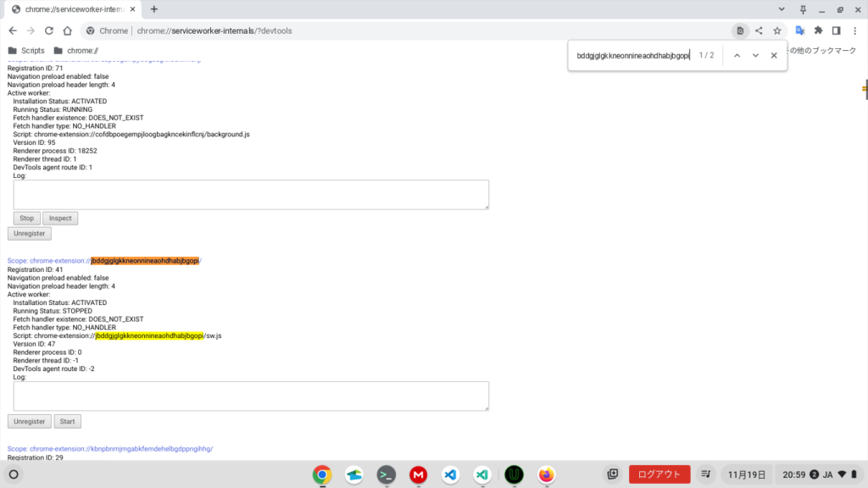Toggle the side panel icon

(x=836, y=30)
